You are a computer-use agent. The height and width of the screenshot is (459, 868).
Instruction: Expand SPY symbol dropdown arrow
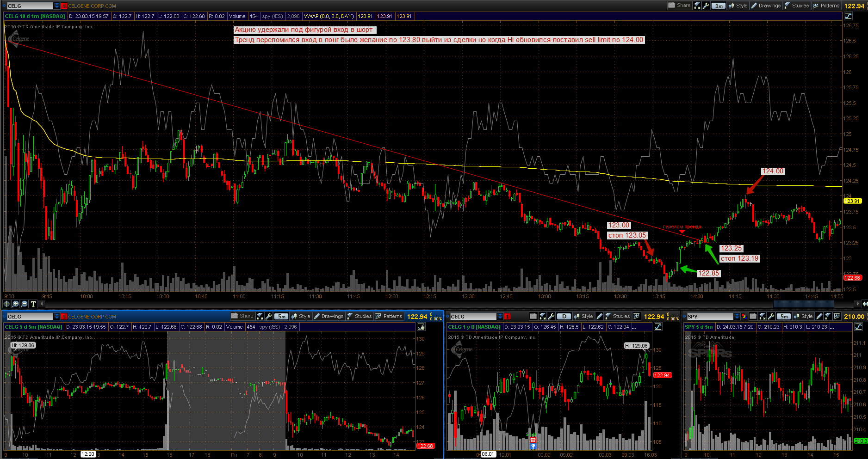pyautogui.click(x=737, y=317)
